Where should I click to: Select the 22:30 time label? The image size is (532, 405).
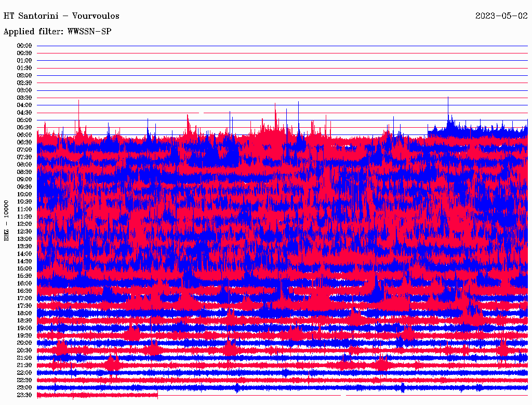pos(24,380)
